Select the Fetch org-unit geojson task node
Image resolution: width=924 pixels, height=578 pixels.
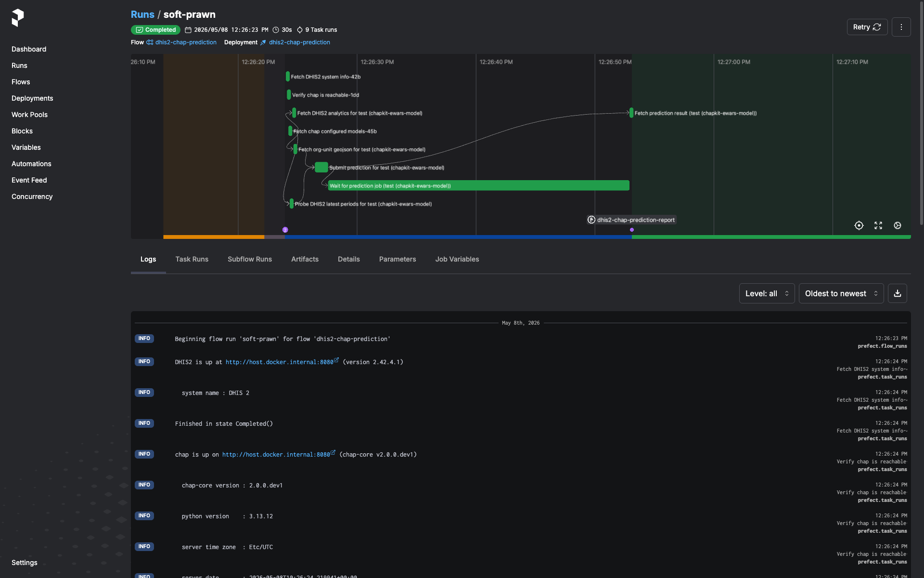295,149
